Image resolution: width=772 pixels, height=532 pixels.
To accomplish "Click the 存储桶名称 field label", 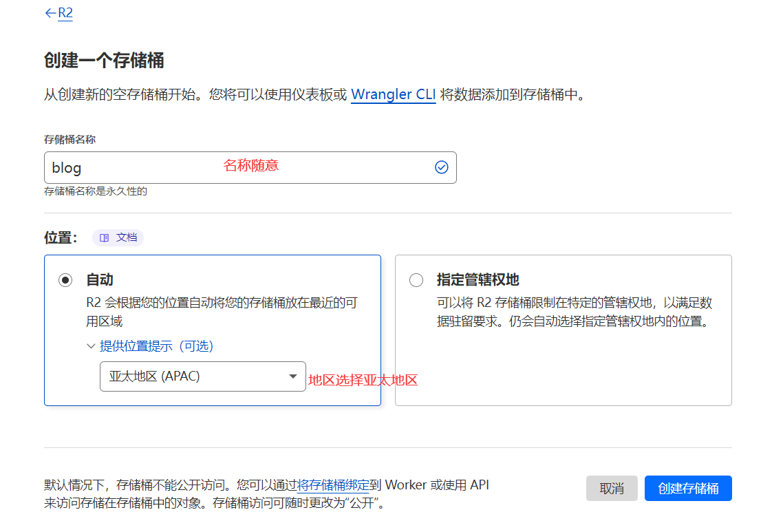I will pyautogui.click(x=69, y=140).
